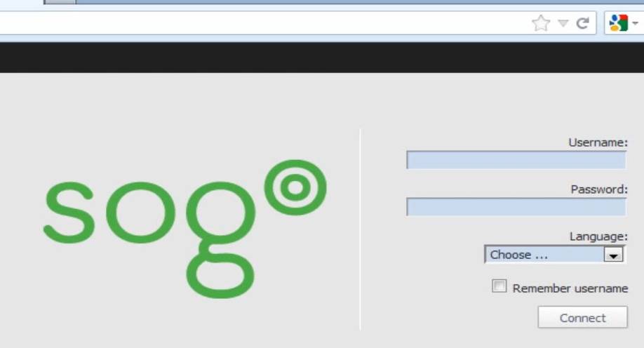Reload the page with the refresh icon
This screenshot has width=644, height=348.
point(583,23)
